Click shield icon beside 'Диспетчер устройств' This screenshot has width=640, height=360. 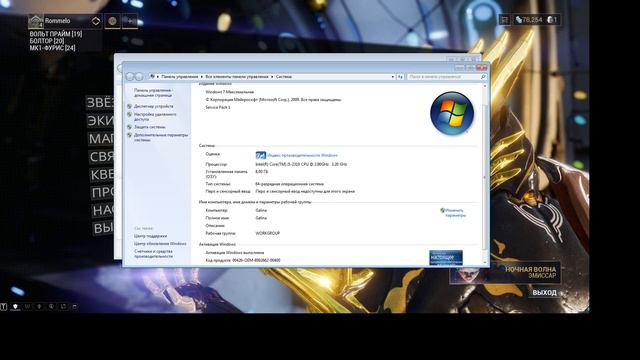[x=129, y=106]
